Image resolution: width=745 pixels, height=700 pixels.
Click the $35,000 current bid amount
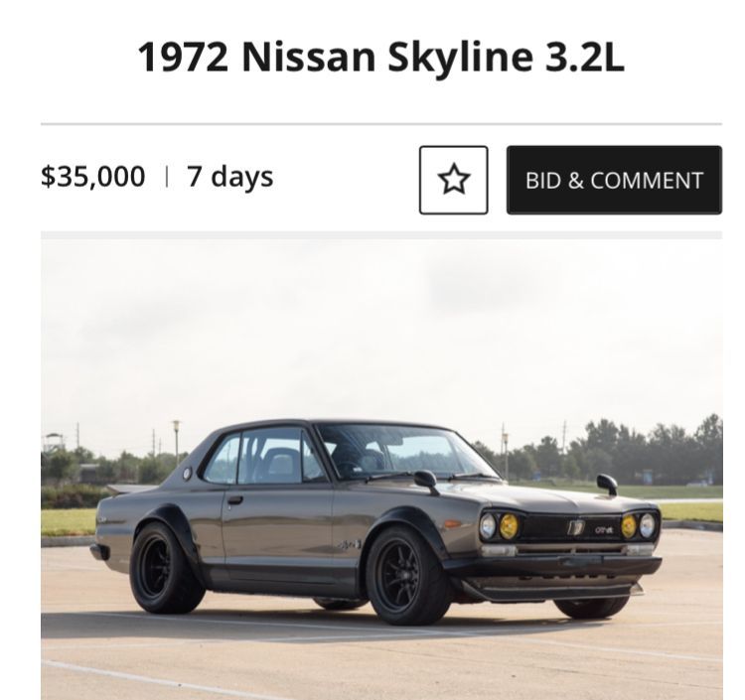(92, 177)
